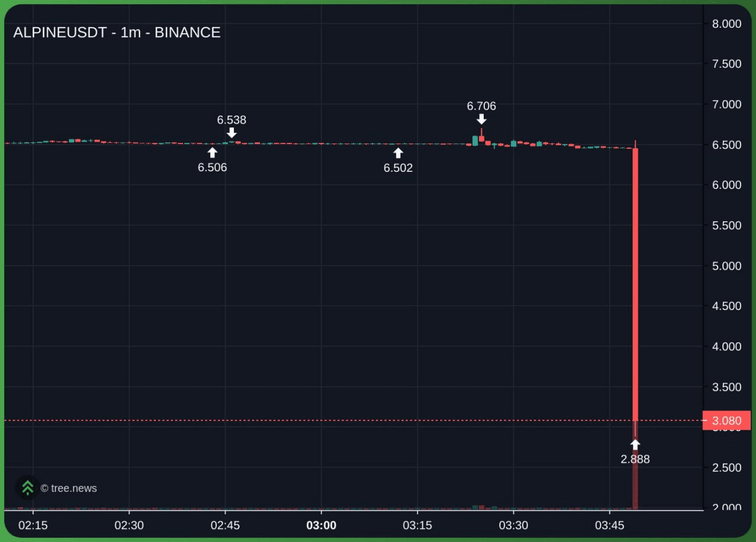
Task: Click the red 3.080 current price tag
Action: point(726,420)
